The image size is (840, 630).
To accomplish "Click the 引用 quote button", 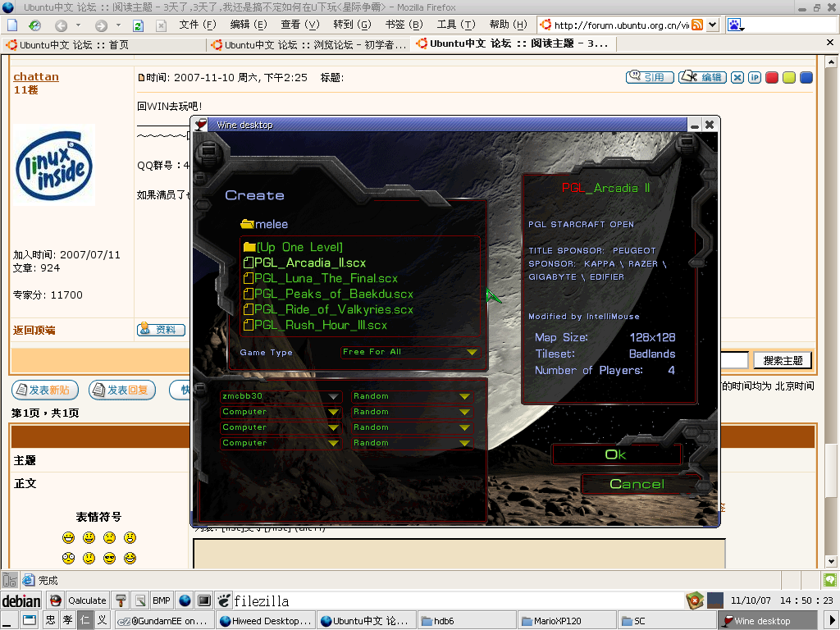I will coord(650,77).
